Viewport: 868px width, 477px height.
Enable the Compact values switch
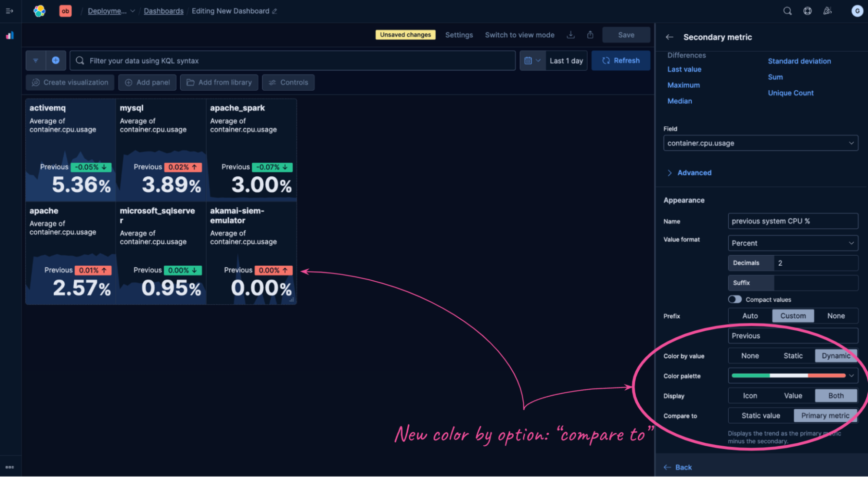(x=735, y=299)
